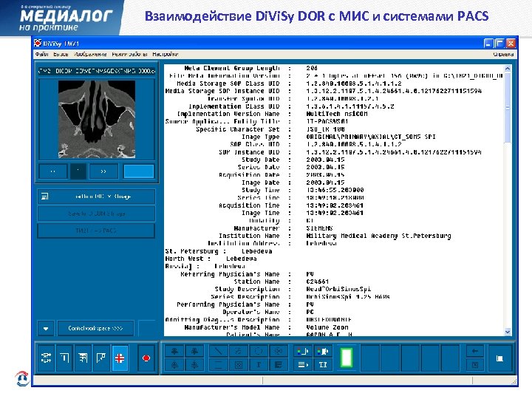Click the scrollbar down arrow in DICOM tags
This screenshot has height=399, width=532.
pos(508,332)
